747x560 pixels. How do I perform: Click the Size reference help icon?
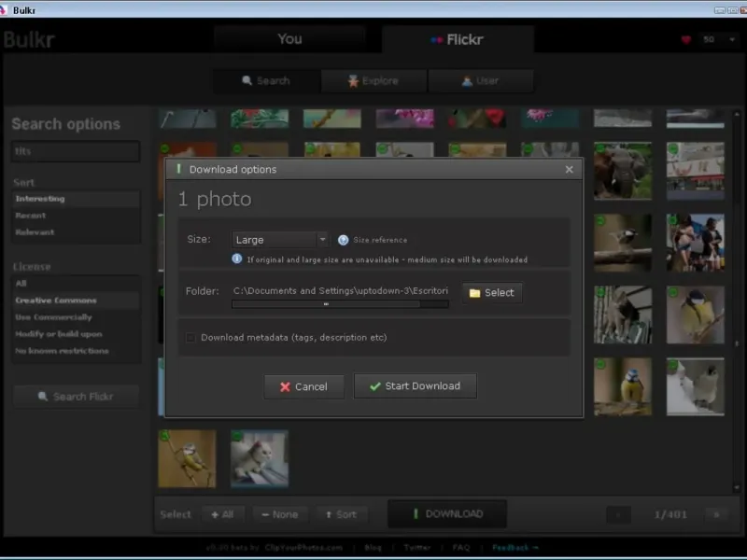coord(343,240)
